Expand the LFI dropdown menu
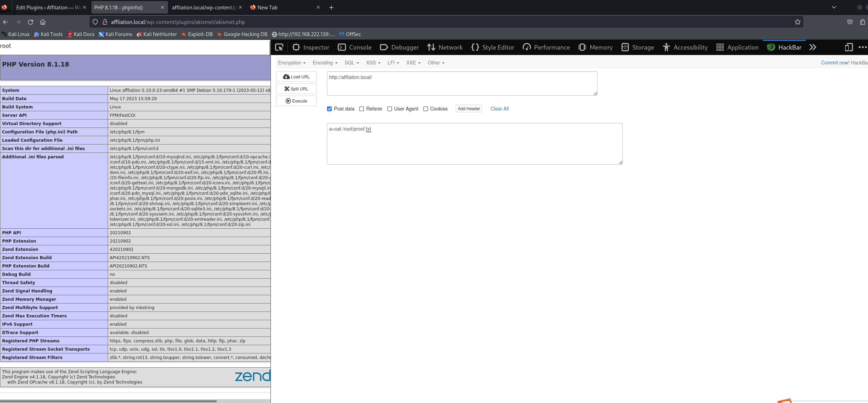This screenshot has height=403, width=868. point(393,63)
